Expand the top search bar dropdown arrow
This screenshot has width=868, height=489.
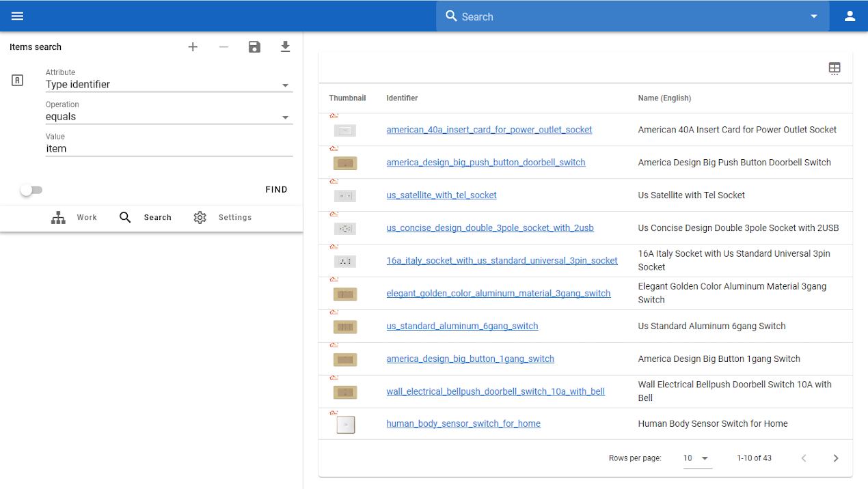point(814,16)
